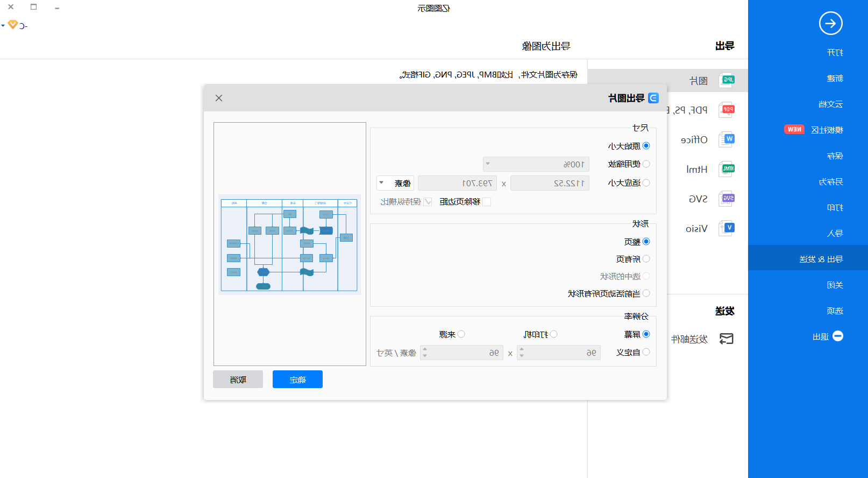Click the 另存为 menu item
Viewport: 868px width, 478px height.
point(830,181)
